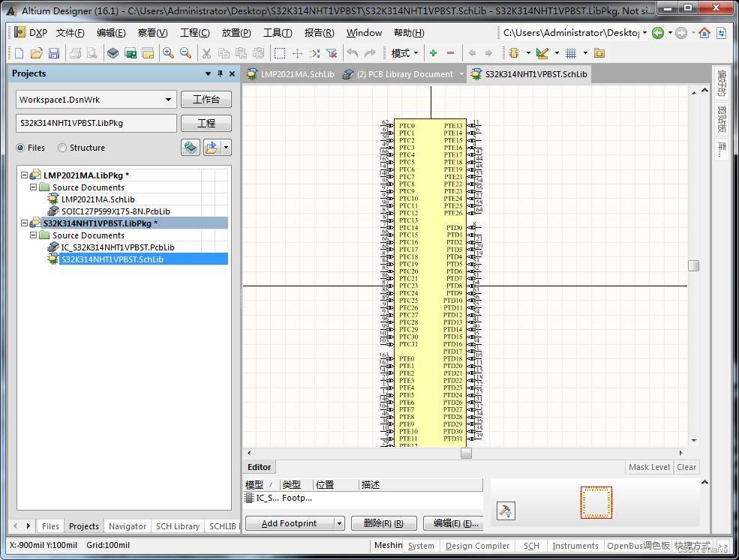Click the Redo arrow icon
This screenshot has width=739, height=560.
pos(371,53)
